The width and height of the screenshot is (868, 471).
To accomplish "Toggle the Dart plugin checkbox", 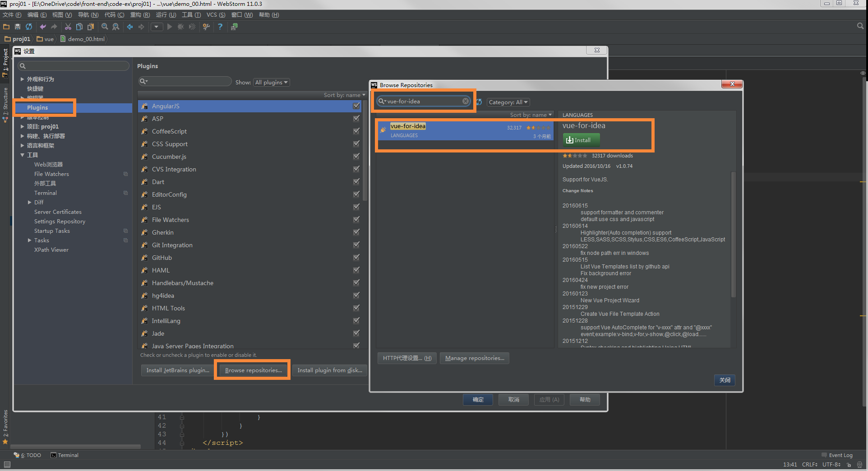I will point(356,181).
